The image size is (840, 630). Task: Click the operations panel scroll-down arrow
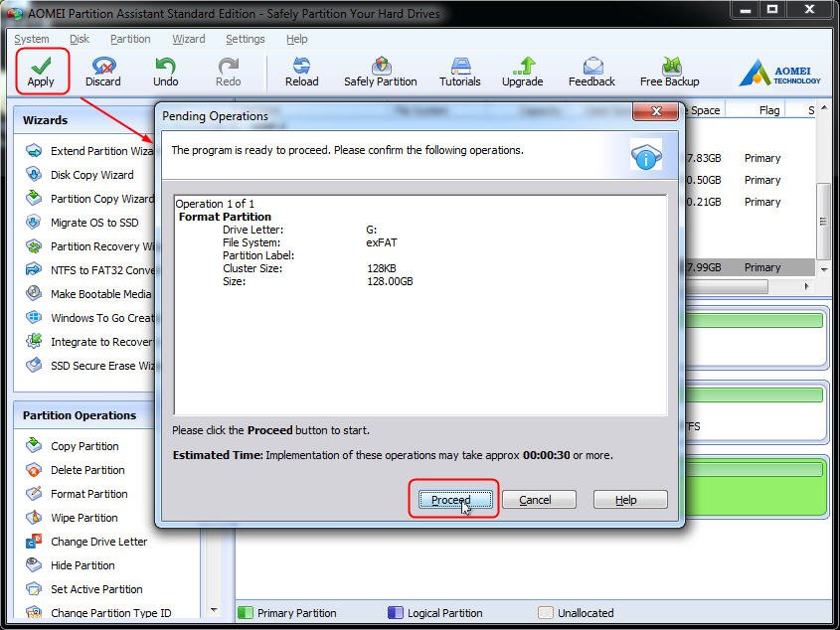215,610
